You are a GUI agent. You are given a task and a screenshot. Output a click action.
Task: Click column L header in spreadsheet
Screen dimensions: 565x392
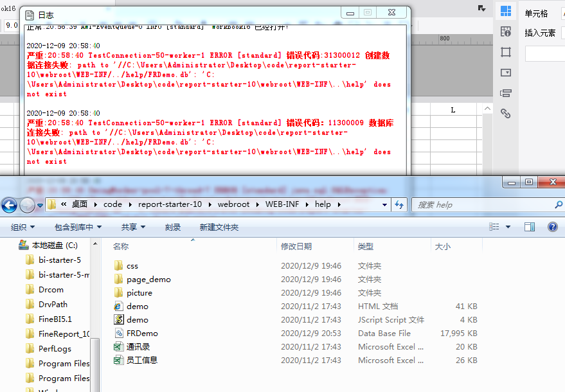(x=453, y=110)
